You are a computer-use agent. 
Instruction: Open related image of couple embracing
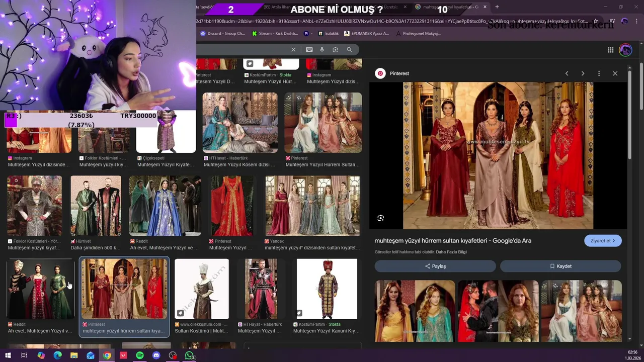click(x=498, y=311)
